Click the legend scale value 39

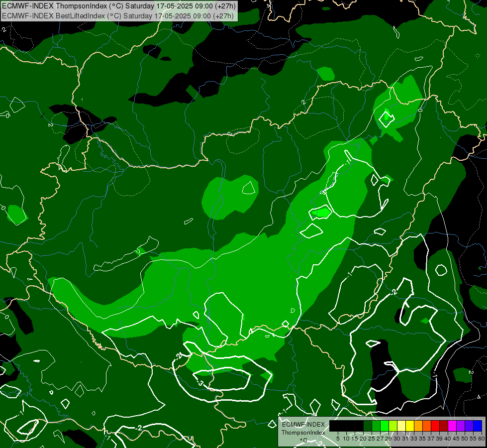[439, 439]
